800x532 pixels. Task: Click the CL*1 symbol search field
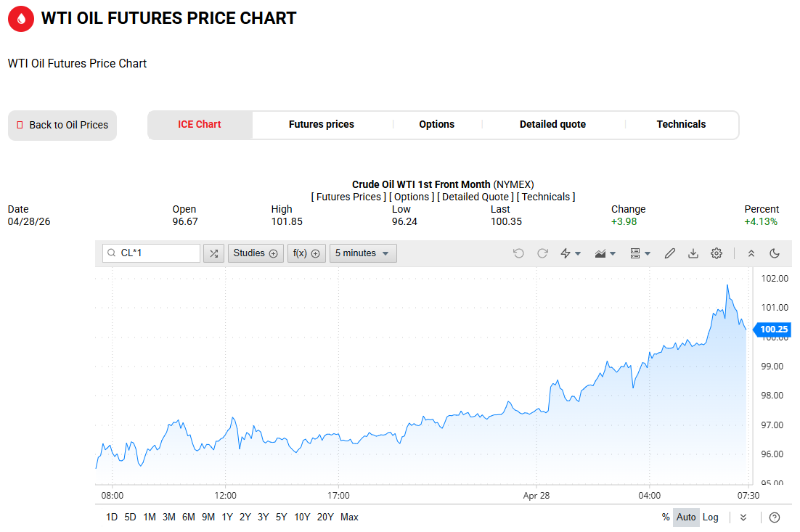[158, 253]
